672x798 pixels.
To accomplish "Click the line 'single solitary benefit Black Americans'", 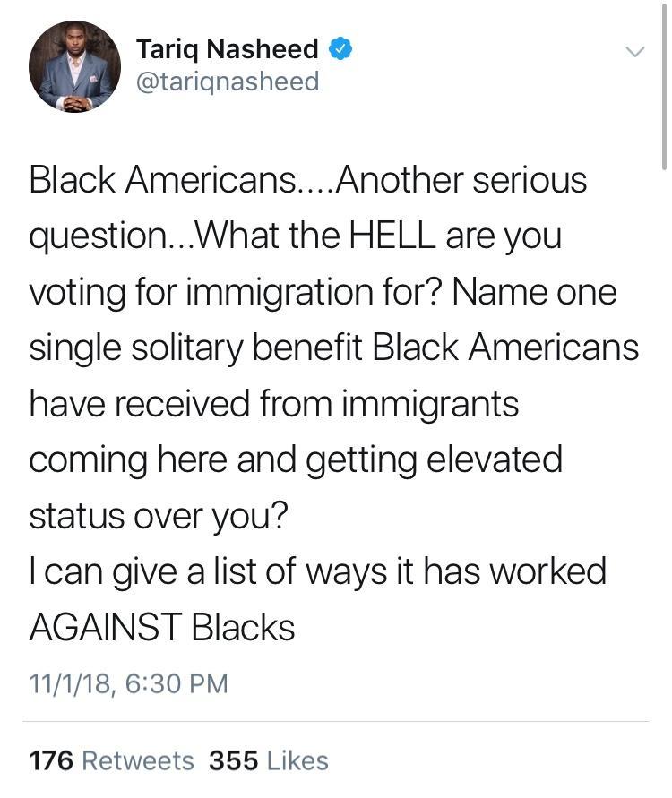I will coord(334,348).
